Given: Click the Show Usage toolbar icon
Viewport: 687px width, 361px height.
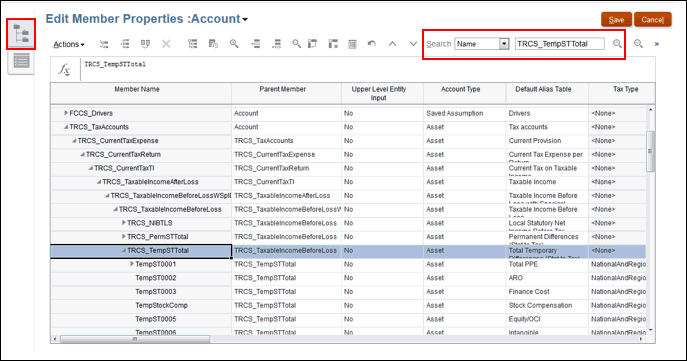Looking at the screenshot, I should pyautogui.click(x=213, y=44).
